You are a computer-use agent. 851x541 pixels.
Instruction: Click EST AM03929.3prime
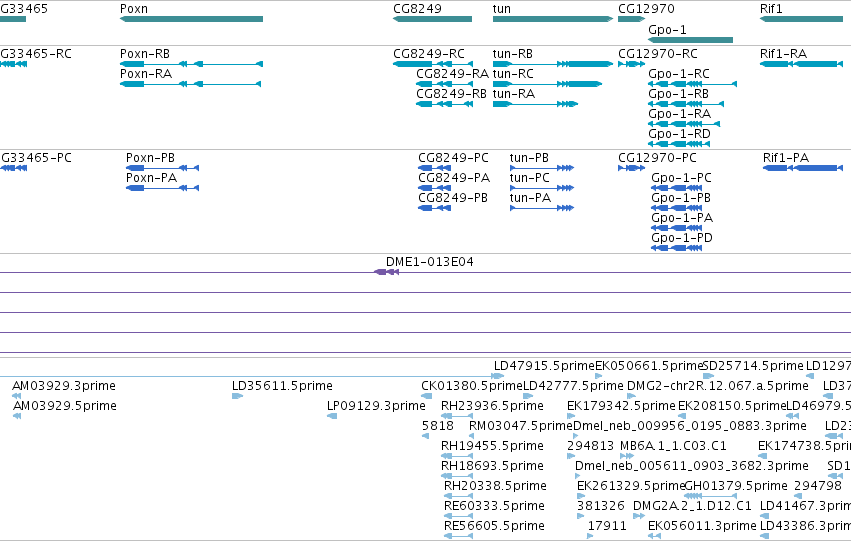pyautogui.click(x=16, y=396)
